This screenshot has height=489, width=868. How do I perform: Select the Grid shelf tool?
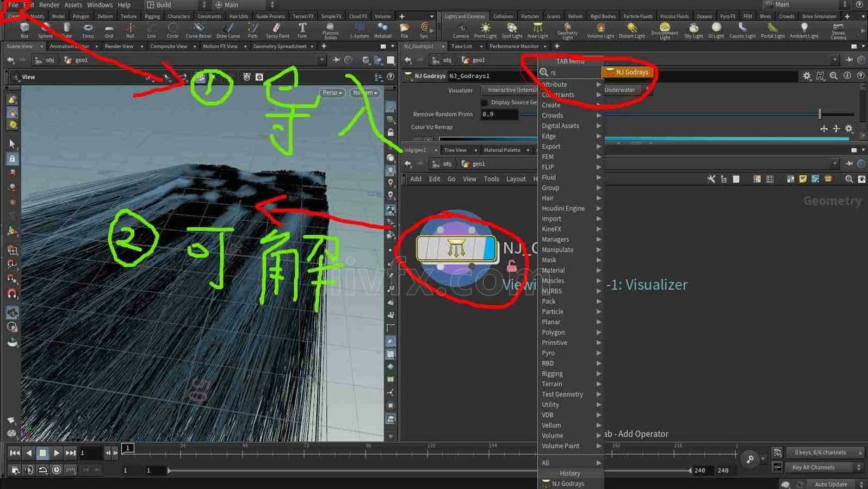(x=109, y=30)
